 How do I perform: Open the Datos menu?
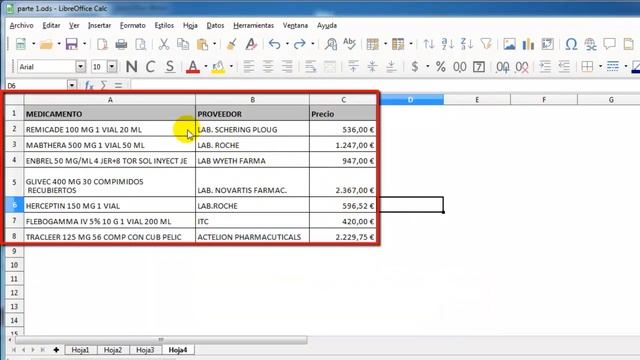(x=215, y=25)
